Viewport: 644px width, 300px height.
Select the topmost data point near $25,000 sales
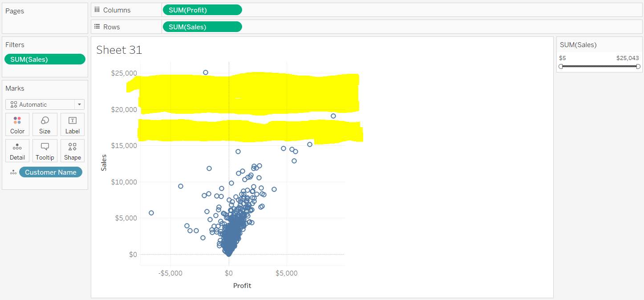pos(205,72)
